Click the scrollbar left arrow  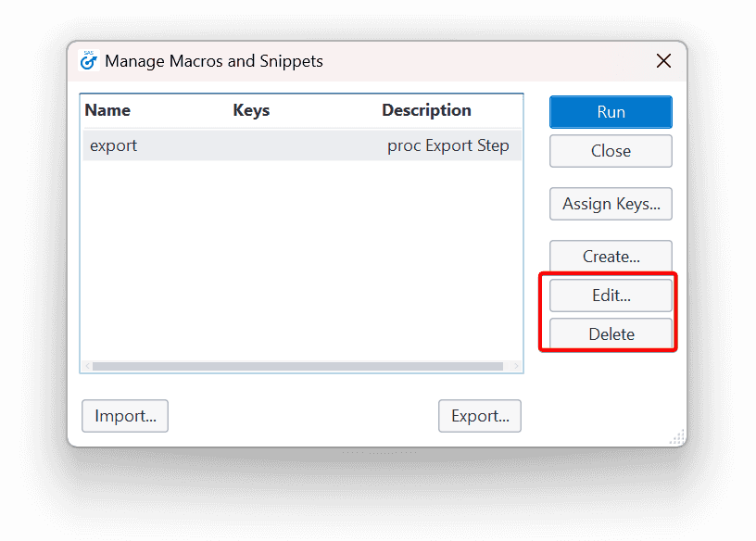coord(87,366)
